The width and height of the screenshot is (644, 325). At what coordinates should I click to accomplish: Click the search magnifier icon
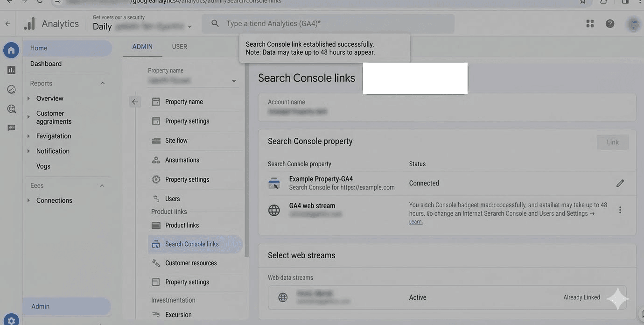[215, 23]
